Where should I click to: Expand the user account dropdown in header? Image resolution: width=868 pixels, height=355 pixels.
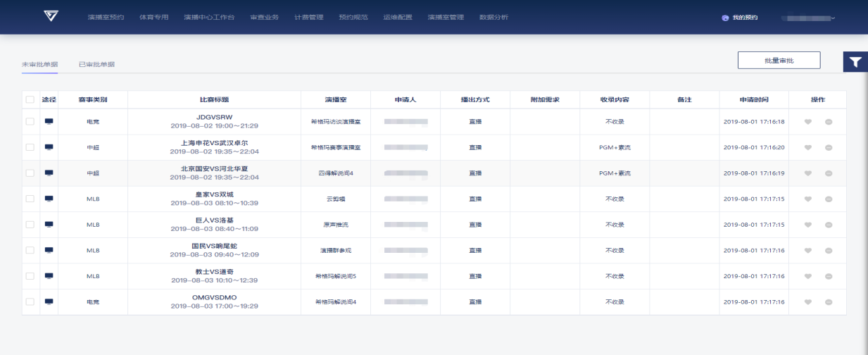[808, 18]
